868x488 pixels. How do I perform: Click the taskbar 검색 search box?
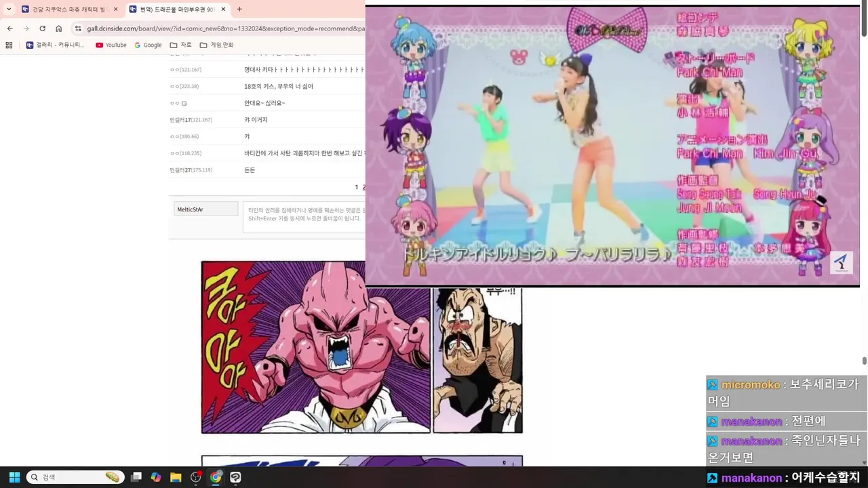(x=76, y=477)
